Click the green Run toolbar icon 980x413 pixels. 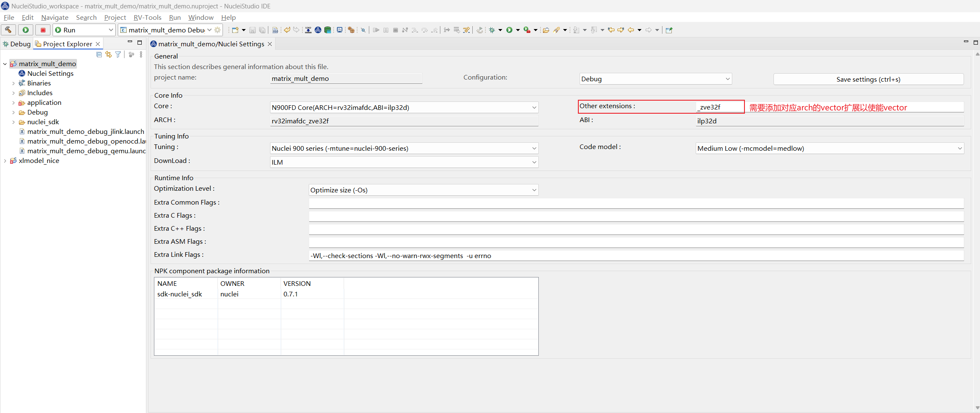point(509,30)
